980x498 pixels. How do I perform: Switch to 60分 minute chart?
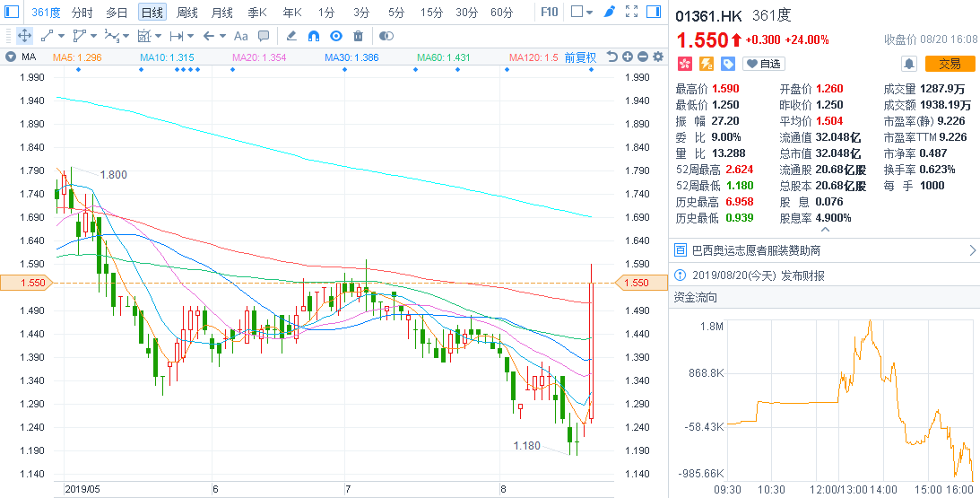(x=501, y=12)
